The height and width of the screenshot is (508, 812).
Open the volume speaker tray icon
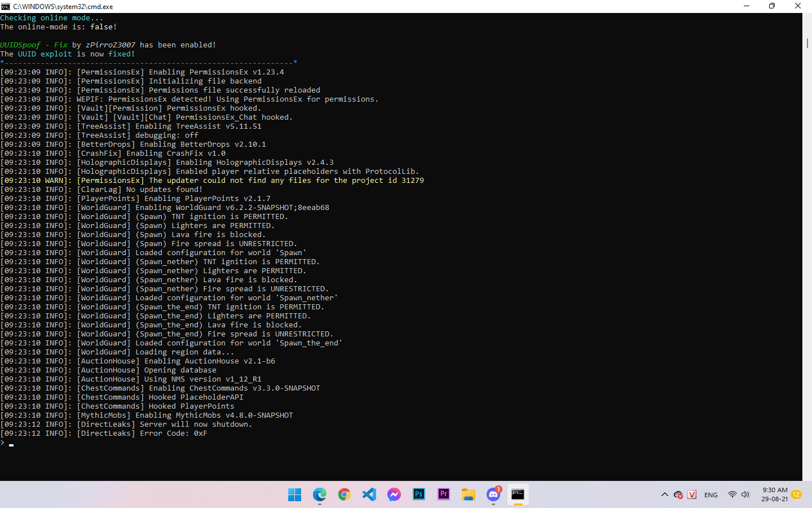click(x=745, y=495)
